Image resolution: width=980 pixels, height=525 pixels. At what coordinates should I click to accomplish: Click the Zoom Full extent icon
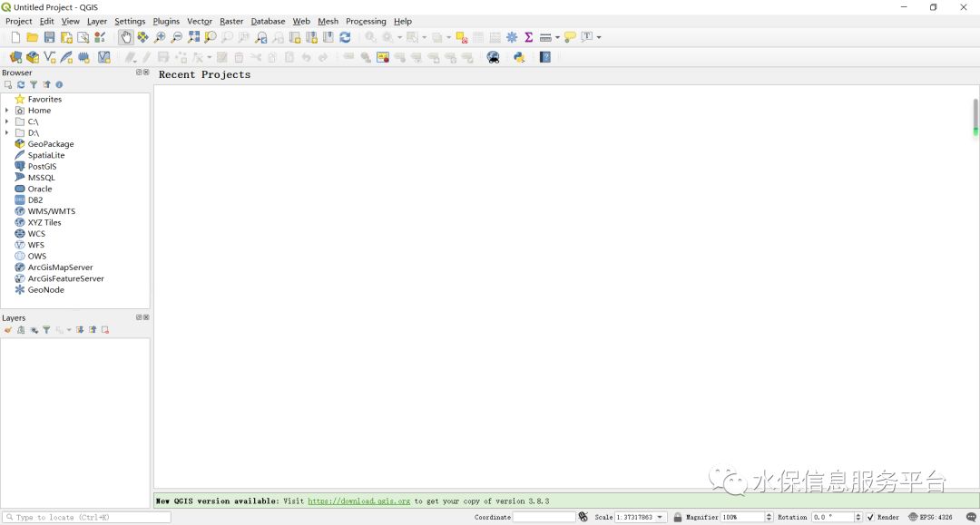[194, 37]
